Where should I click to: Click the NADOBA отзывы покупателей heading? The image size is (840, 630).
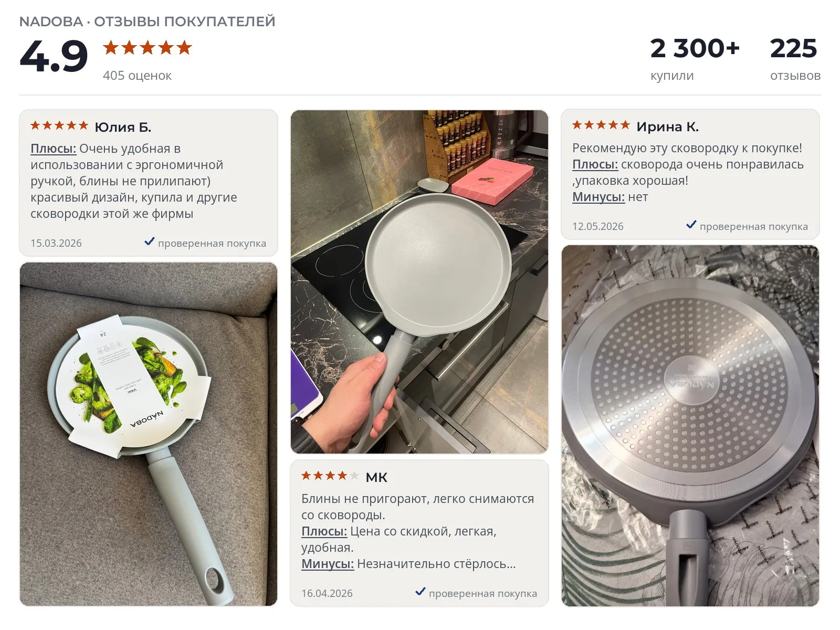pos(148,22)
